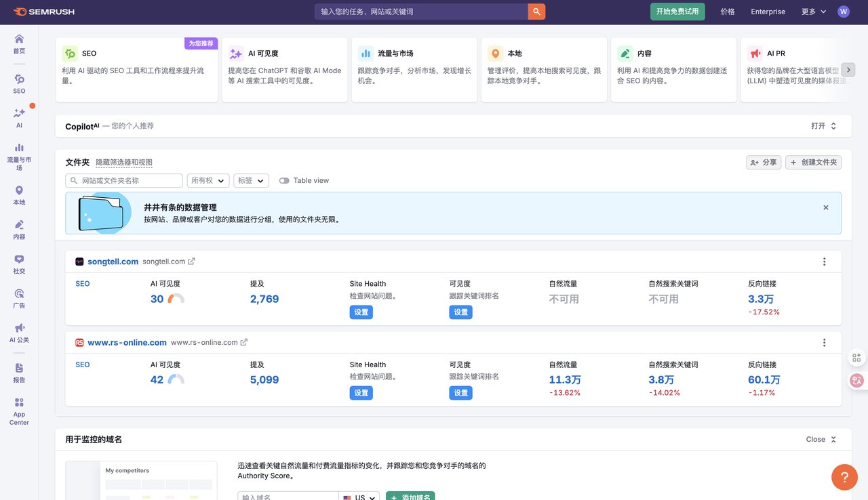Viewport: 868px width, 500px height.
Task: Click 设置 under songtell.com Site Health
Action: (361, 312)
